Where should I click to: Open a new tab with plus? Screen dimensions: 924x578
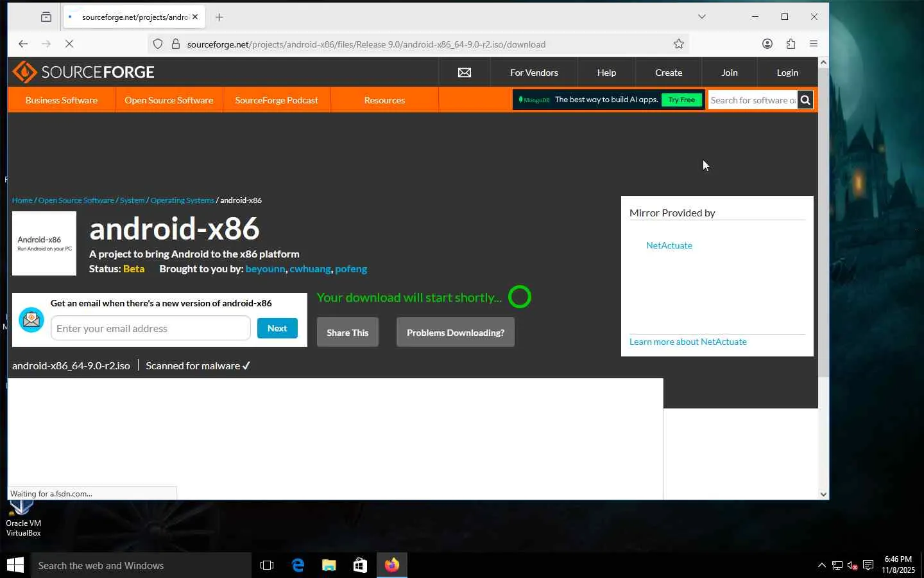pyautogui.click(x=219, y=17)
